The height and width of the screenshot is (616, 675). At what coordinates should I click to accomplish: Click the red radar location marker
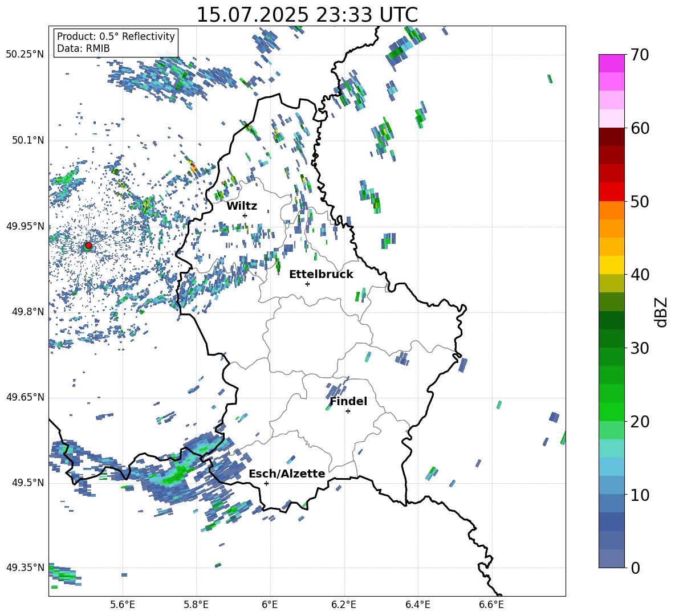tap(88, 245)
